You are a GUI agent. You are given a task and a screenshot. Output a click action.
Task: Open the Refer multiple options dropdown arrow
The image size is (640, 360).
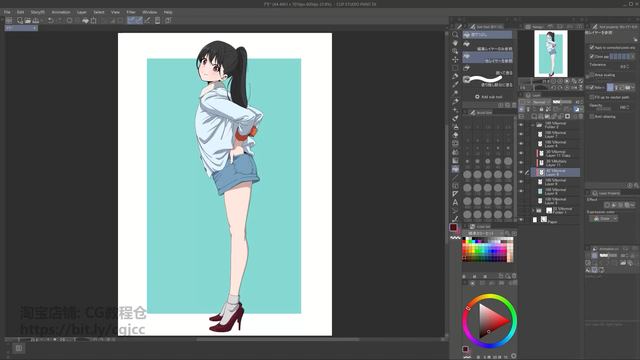(x=633, y=87)
